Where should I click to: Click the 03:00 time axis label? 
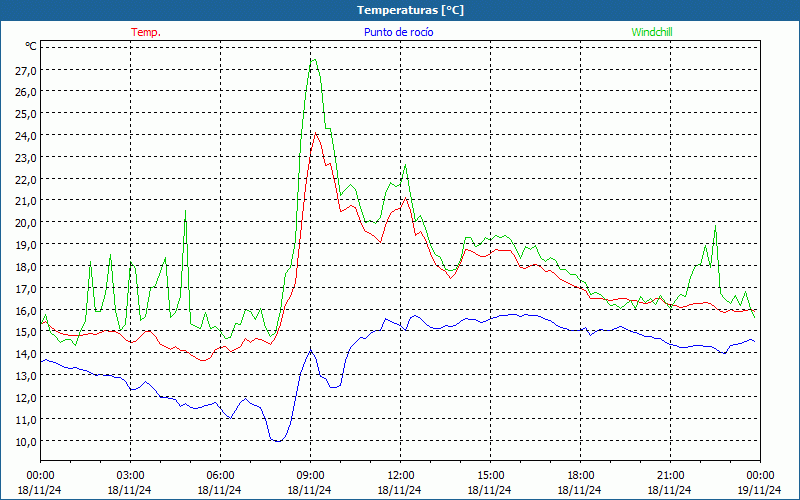[x=130, y=476]
